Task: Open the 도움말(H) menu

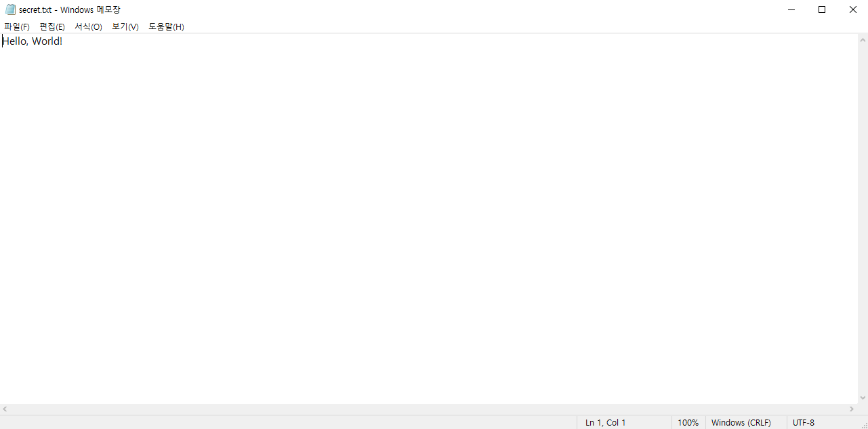Action: point(166,26)
